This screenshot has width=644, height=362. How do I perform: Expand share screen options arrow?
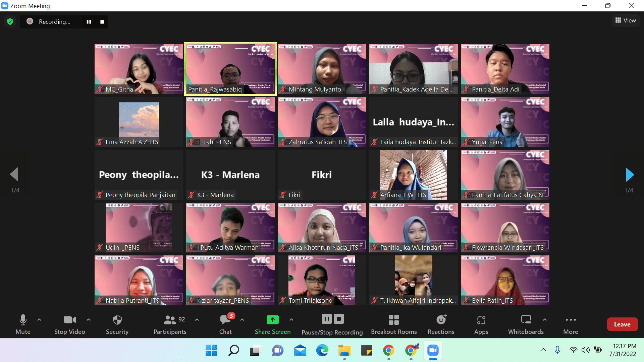point(291,320)
